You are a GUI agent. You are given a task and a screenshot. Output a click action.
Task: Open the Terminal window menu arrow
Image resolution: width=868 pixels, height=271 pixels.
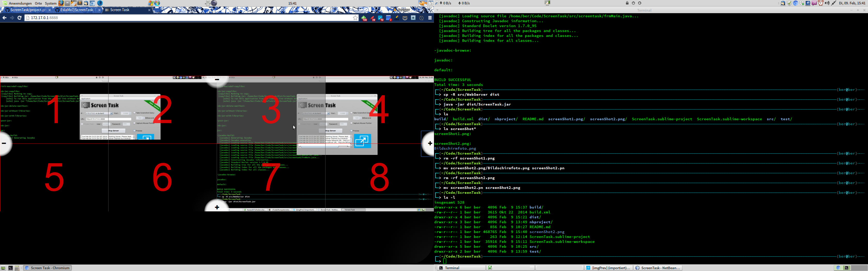tap(437, 10)
